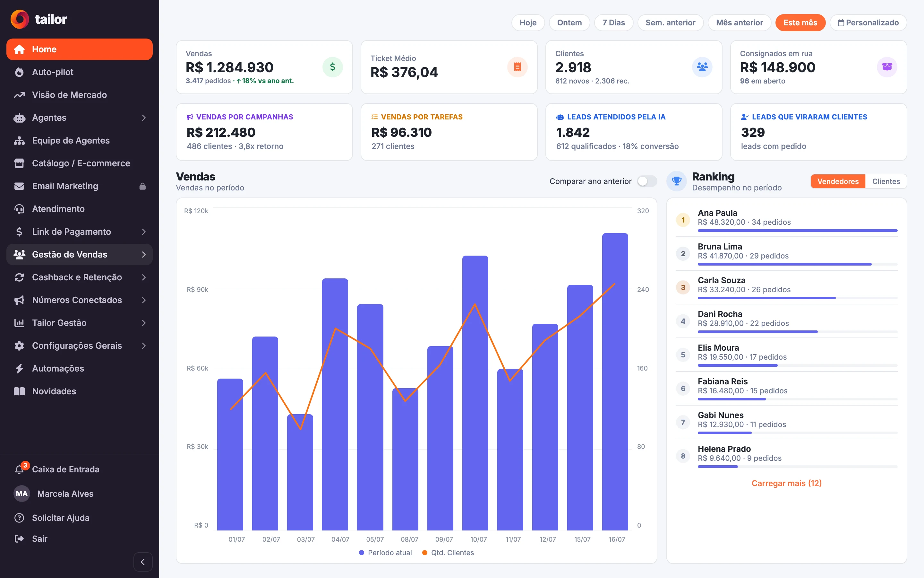Open Marcela Alves profile

pyautogui.click(x=80, y=494)
